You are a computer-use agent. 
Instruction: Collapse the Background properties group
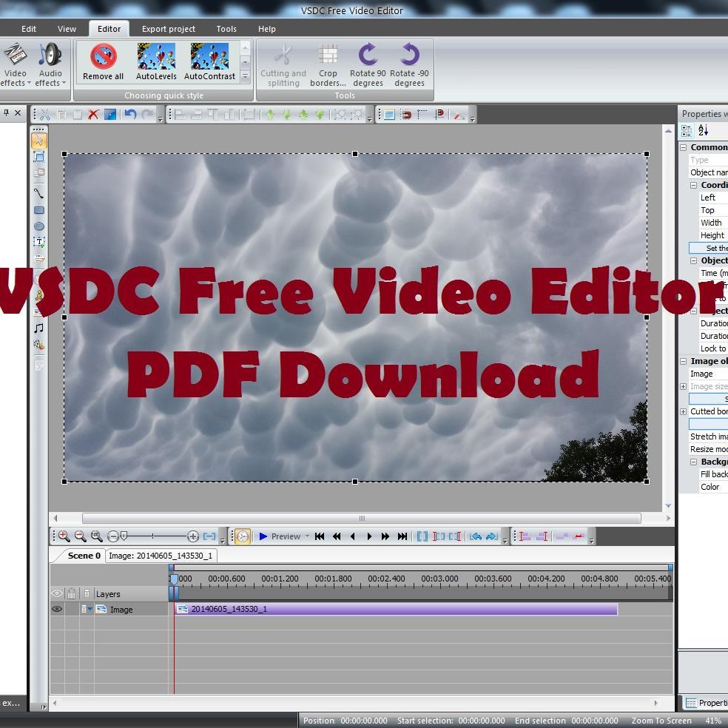point(694,462)
